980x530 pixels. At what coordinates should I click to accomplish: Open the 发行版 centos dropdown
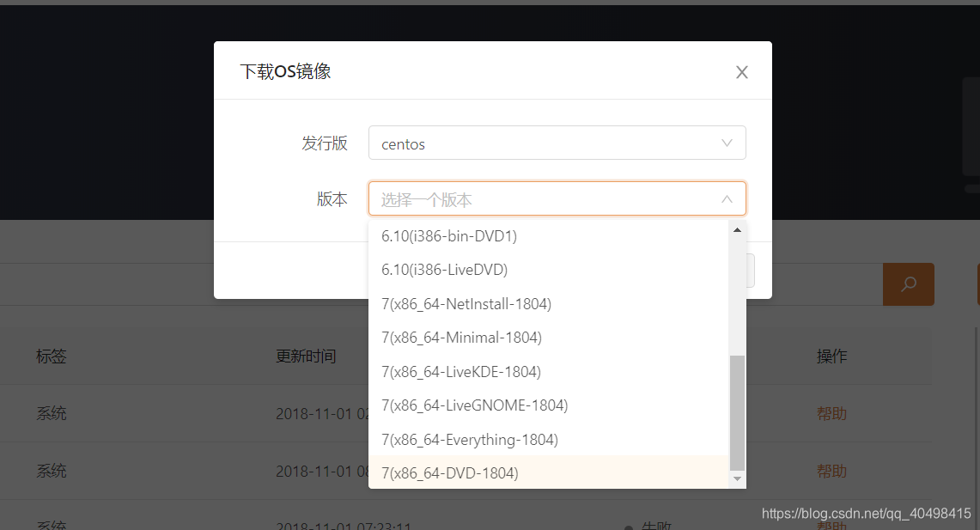[x=557, y=143]
